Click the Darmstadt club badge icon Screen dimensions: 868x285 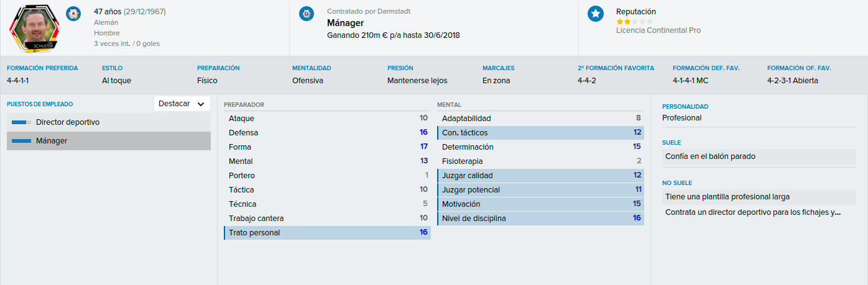[306, 14]
